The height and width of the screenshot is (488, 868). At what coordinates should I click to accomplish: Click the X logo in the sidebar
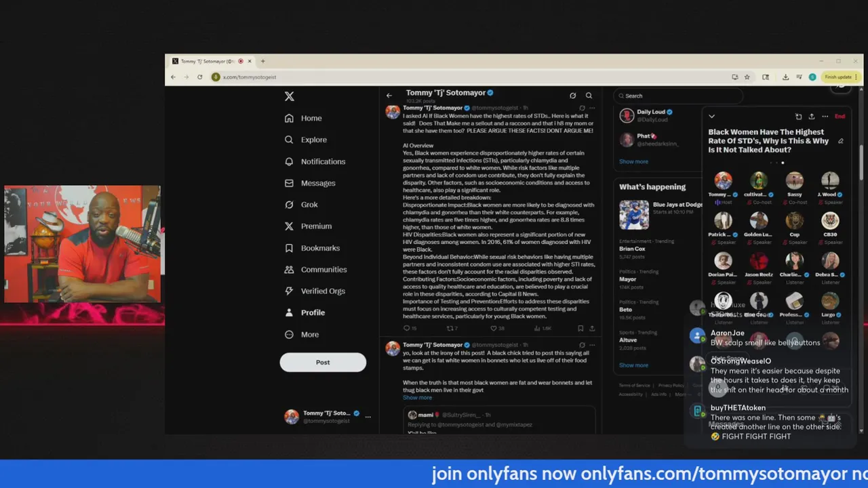290,96
